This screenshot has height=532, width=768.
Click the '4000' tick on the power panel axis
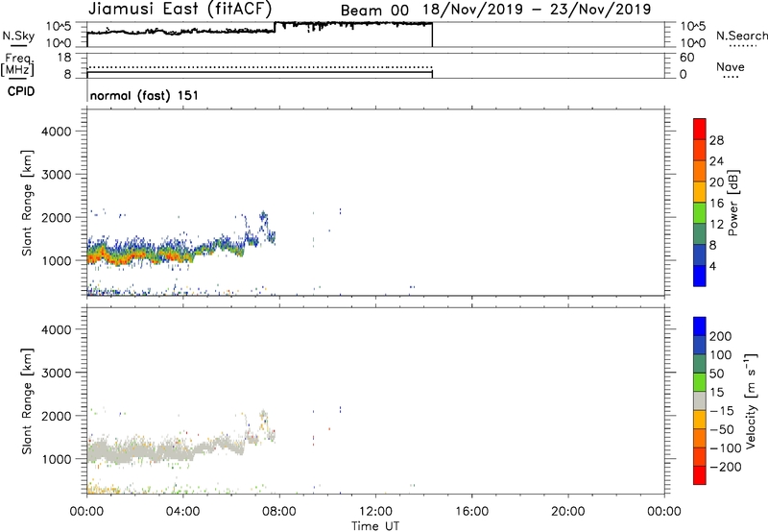57,132
